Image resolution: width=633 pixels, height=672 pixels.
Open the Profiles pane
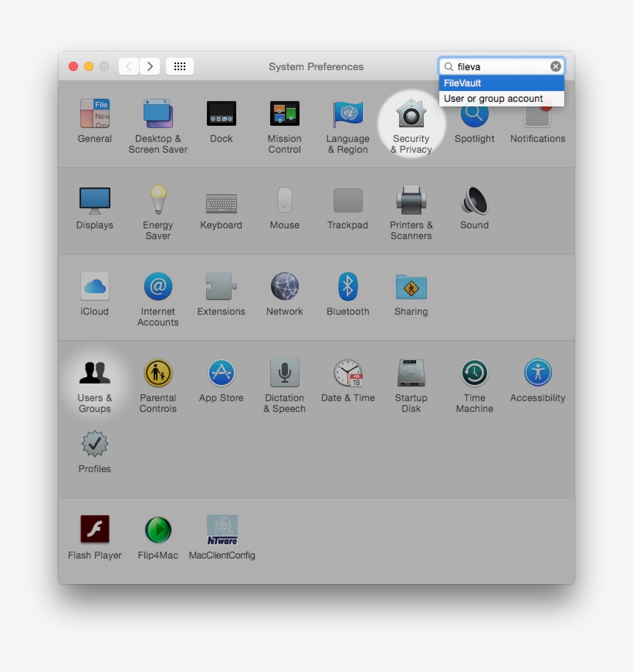point(94,446)
